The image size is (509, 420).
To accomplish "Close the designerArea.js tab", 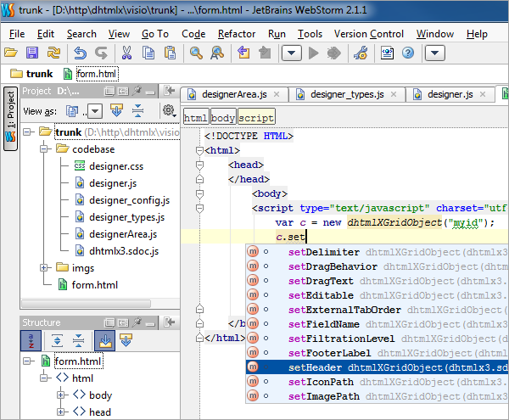I will coord(277,94).
